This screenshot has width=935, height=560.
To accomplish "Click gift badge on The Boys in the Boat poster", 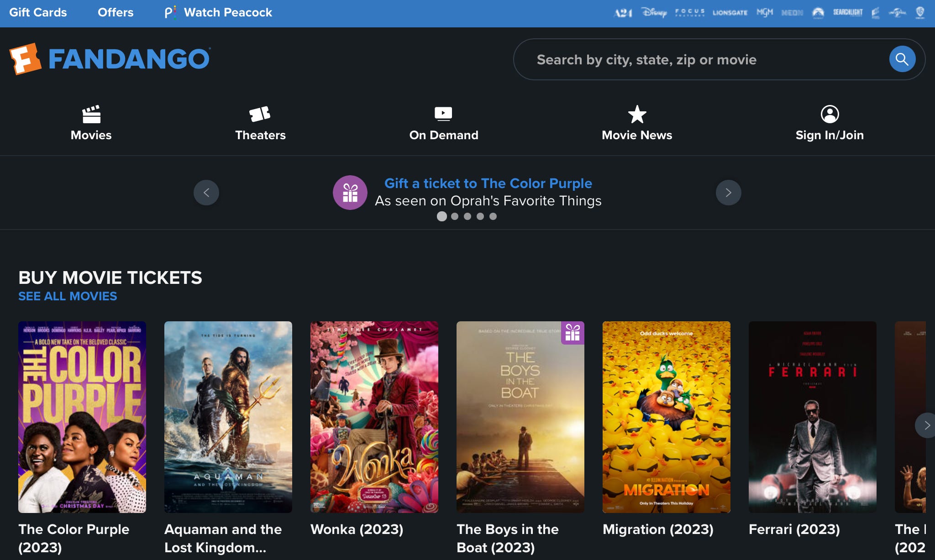I will pos(573,333).
